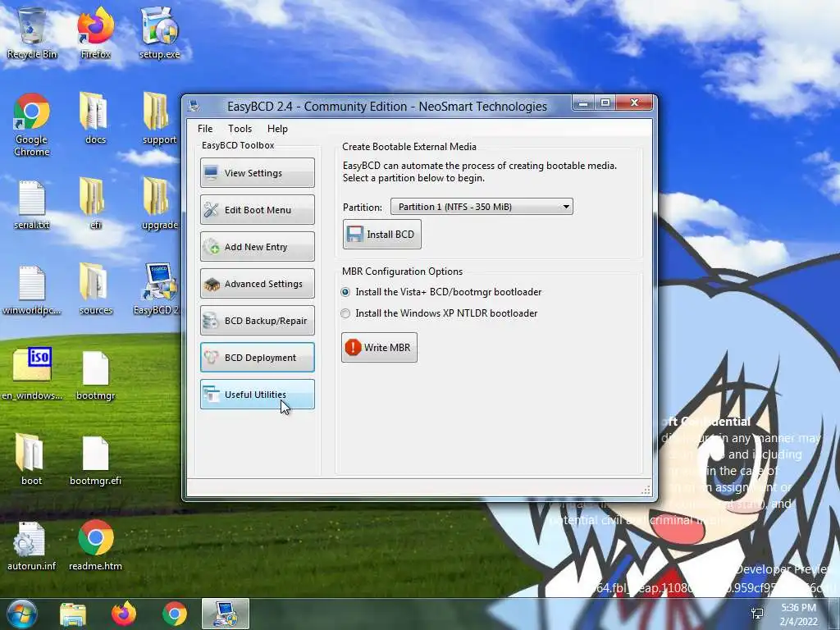The width and height of the screenshot is (840, 630).
Task: Open the View Settings panel
Action: click(257, 172)
